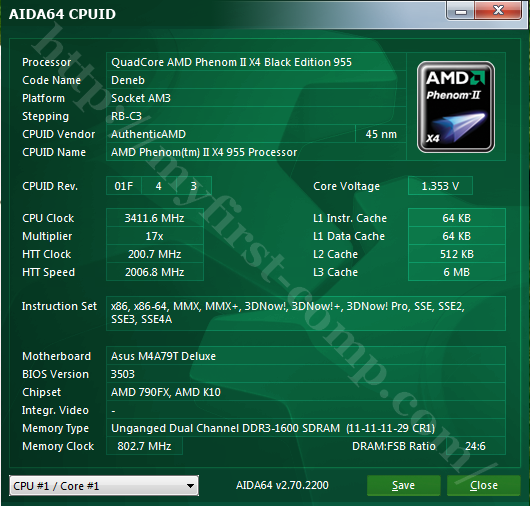Click the AMD Phenom II X4 logo

pos(456,107)
